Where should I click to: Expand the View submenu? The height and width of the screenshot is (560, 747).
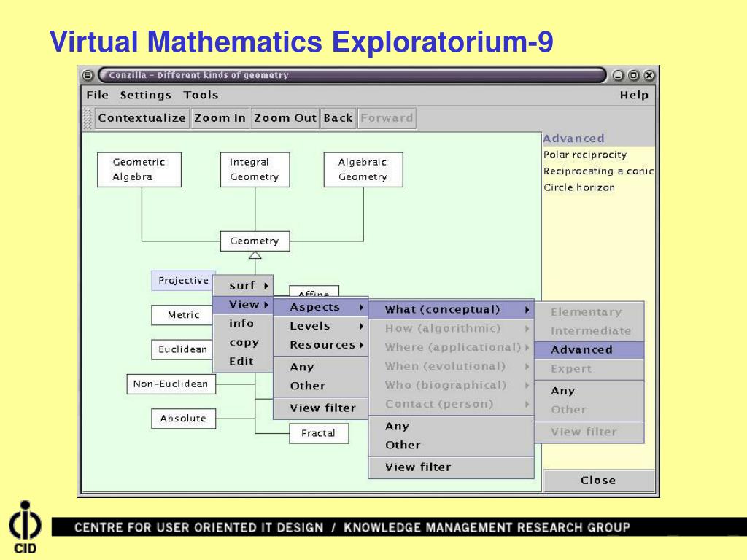(x=243, y=305)
